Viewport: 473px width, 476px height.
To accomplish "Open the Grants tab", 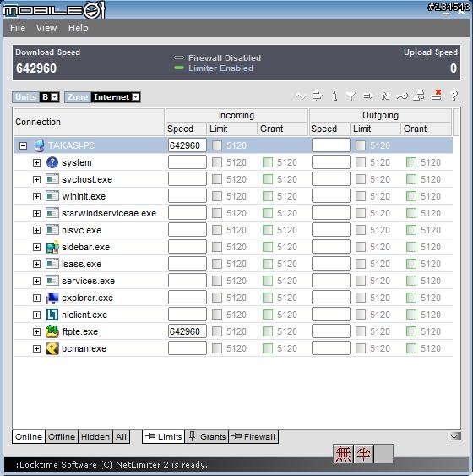I will (x=207, y=437).
